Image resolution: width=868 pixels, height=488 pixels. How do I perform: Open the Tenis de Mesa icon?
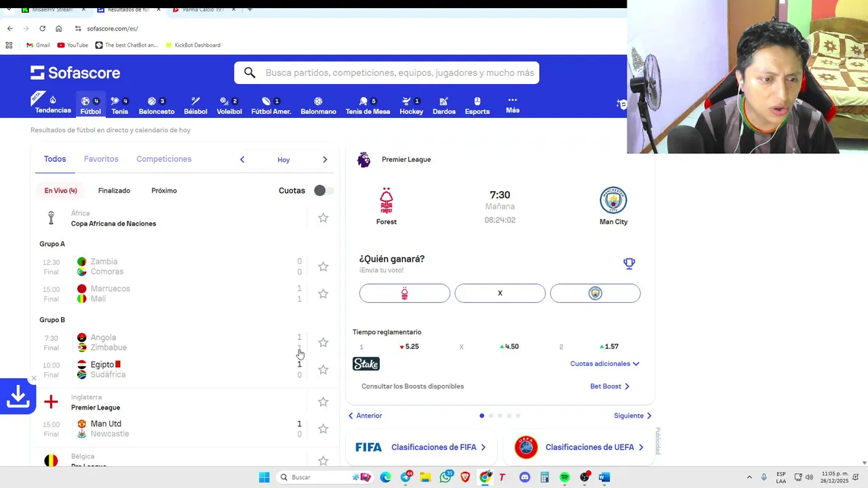368,105
